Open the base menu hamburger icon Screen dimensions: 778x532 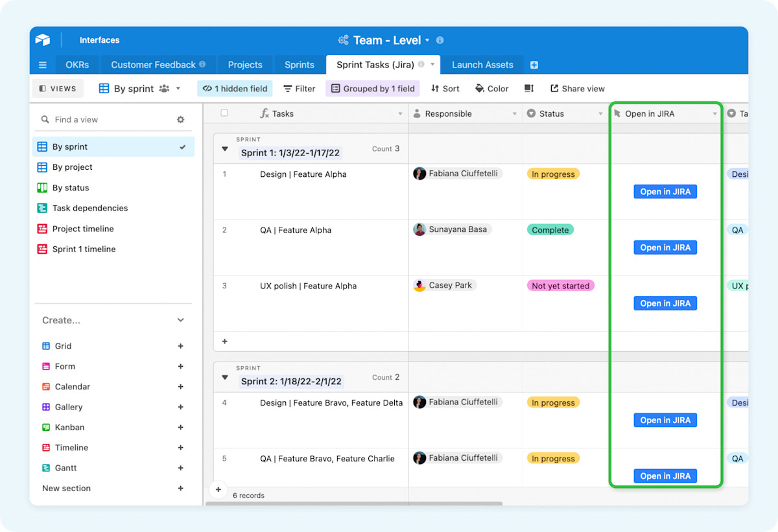(42, 64)
